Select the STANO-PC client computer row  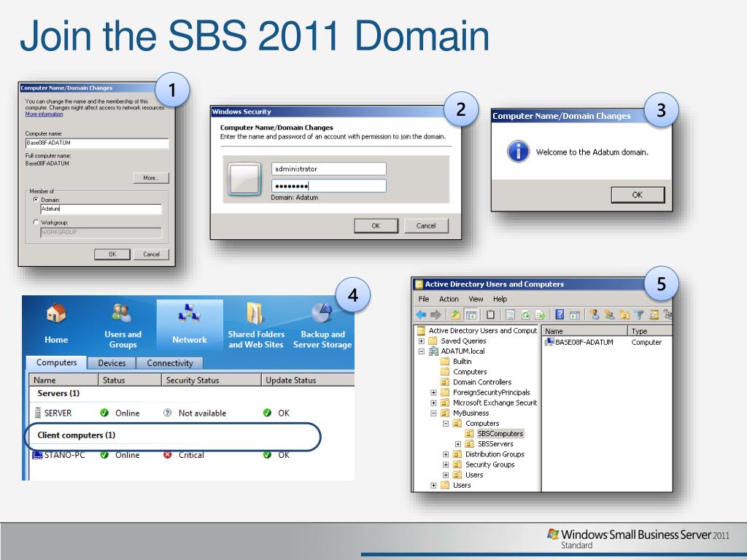coord(190,455)
